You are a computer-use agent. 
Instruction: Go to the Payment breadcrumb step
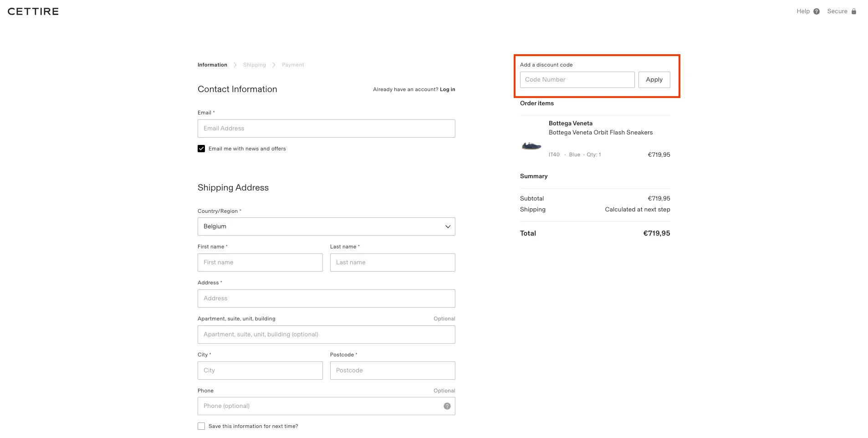point(293,65)
